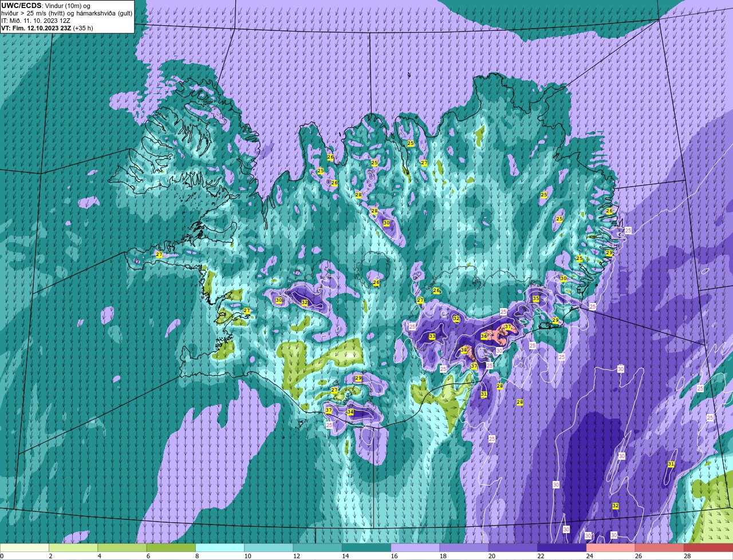Select the legend scale number '8'
This screenshot has width=733, height=560.
pyautogui.click(x=196, y=555)
